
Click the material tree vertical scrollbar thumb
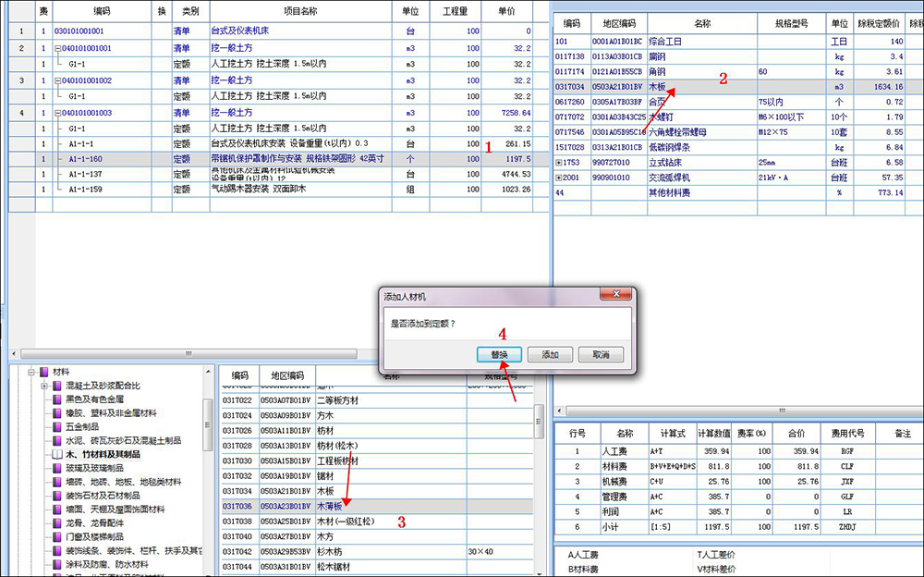click(207, 424)
